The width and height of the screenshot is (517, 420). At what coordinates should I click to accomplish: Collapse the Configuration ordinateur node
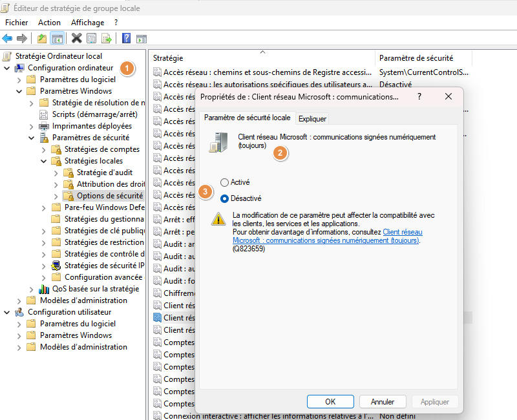tap(7, 68)
